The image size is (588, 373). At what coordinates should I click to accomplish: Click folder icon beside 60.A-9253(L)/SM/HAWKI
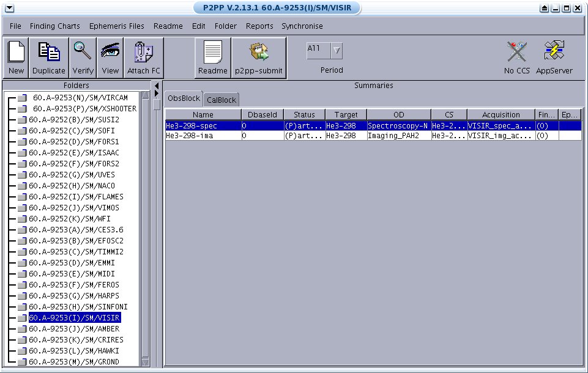coord(23,351)
